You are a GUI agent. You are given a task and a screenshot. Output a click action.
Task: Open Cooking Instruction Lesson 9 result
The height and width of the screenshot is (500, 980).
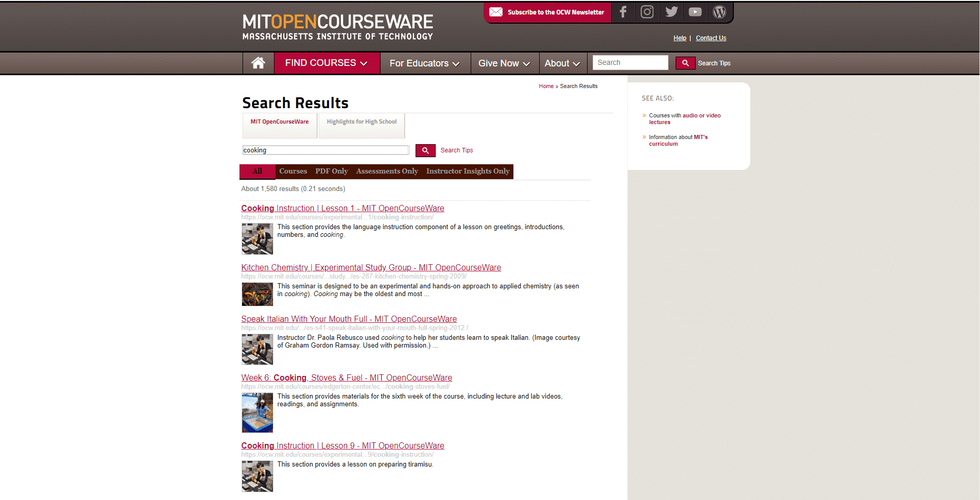point(342,445)
